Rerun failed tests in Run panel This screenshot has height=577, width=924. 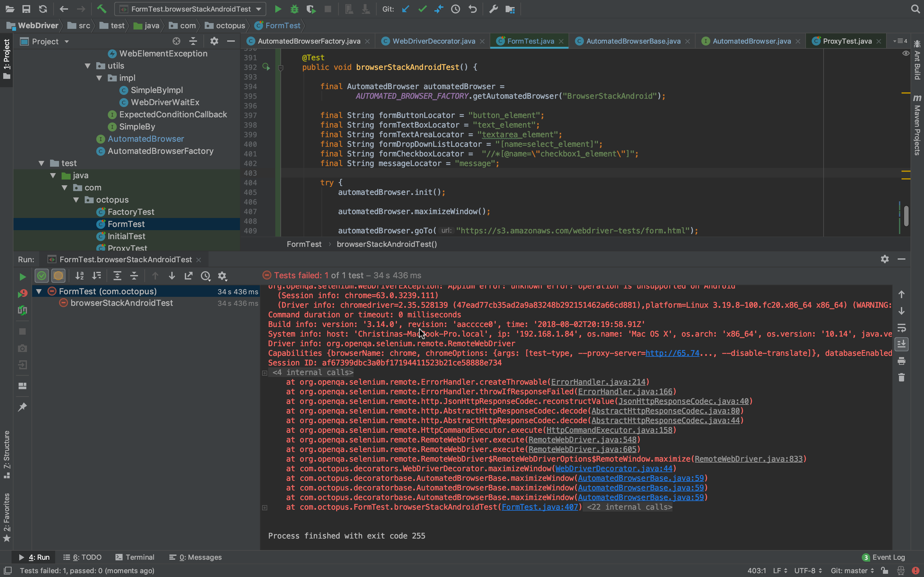(22, 293)
